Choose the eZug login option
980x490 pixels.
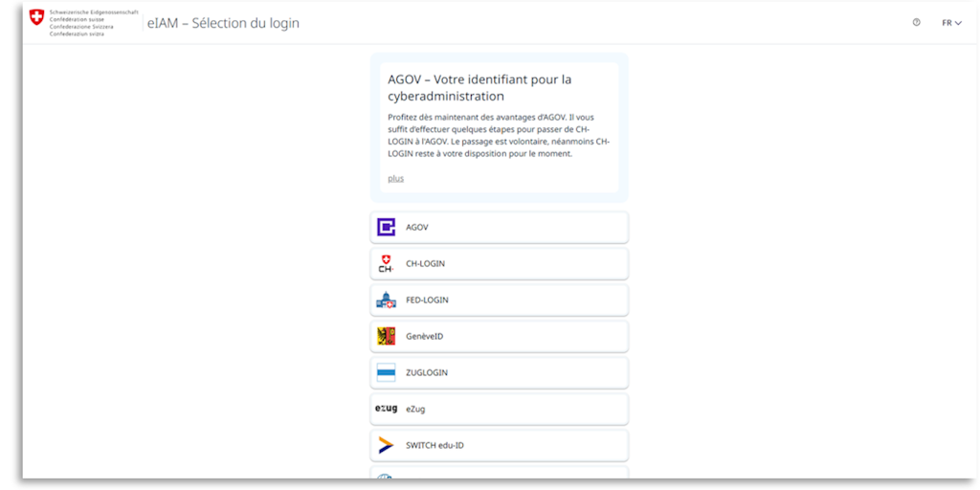pos(499,409)
